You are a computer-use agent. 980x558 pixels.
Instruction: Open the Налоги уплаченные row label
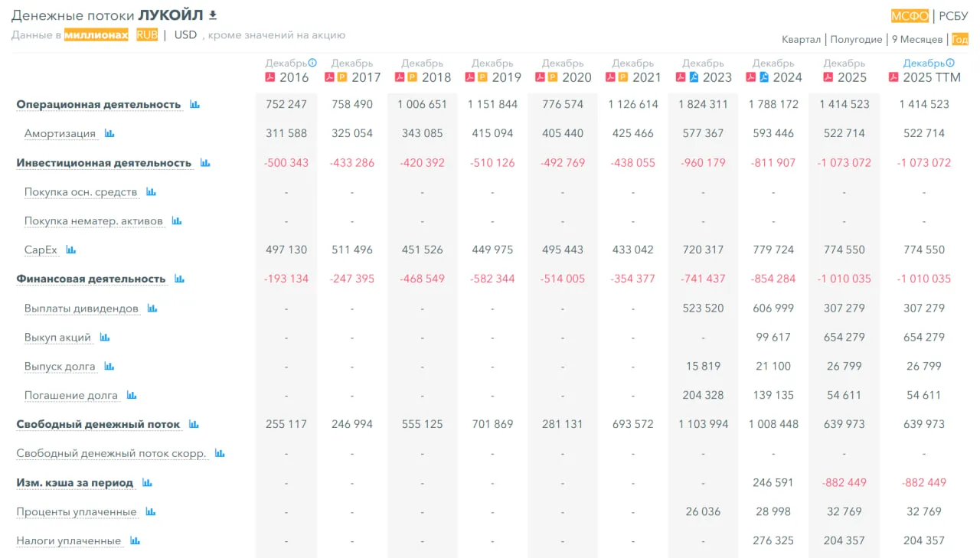click(x=69, y=540)
